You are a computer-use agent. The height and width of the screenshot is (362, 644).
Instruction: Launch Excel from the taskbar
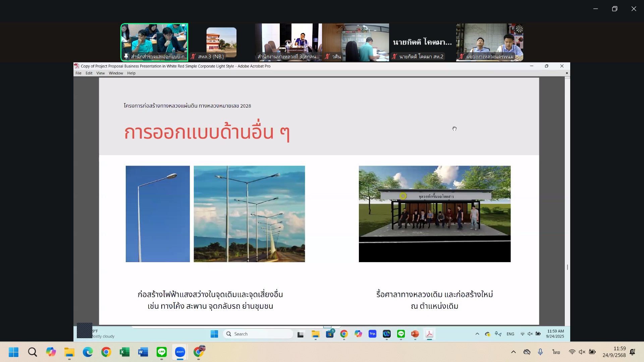(124, 352)
